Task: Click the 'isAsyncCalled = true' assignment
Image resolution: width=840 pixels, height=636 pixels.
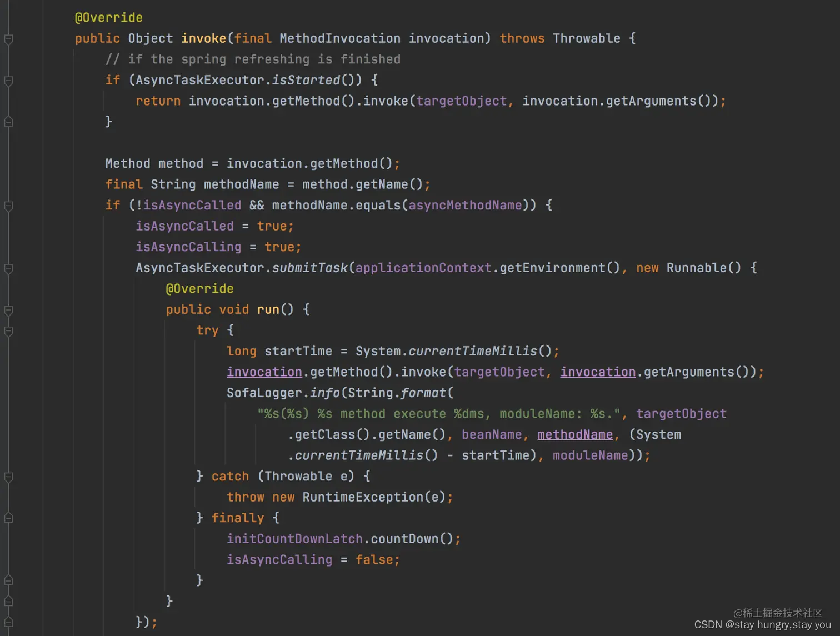Action: pos(214,226)
